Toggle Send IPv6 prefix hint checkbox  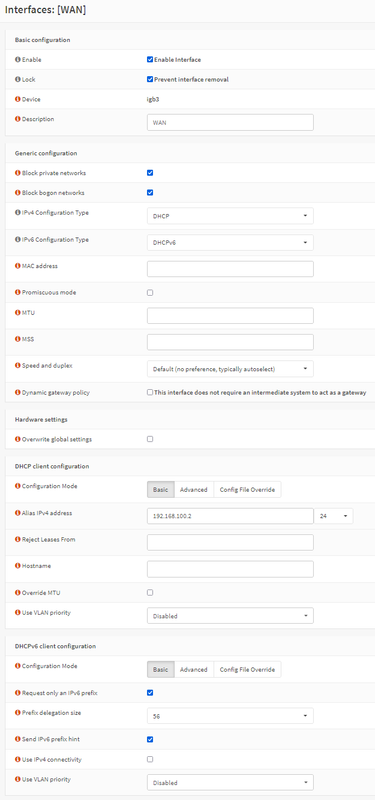tap(150, 739)
